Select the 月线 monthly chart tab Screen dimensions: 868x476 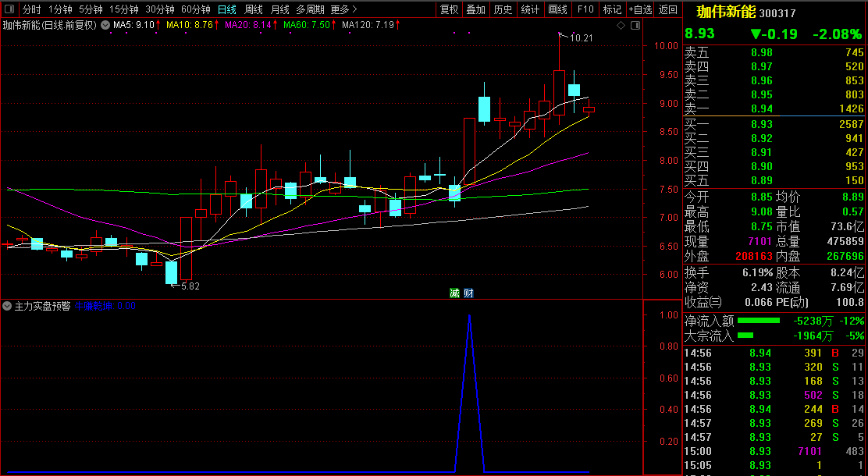pos(279,9)
